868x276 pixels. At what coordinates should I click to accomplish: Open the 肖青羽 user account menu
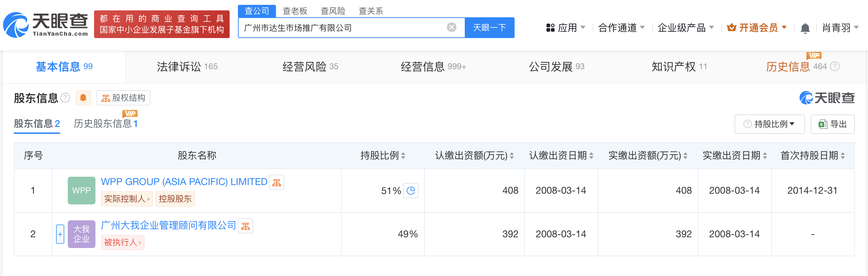(x=840, y=28)
